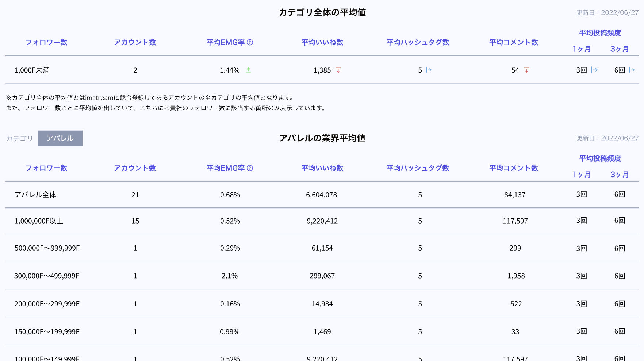Click the フォロワー数 column header
This screenshot has width=644, height=361.
point(46,42)
